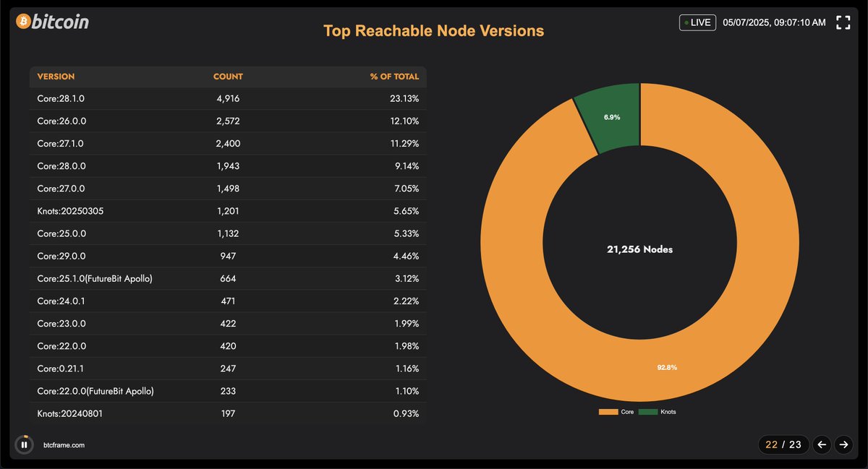Go to previous slide arrow
Screen dimensions: 868x469
coord(821,444)
